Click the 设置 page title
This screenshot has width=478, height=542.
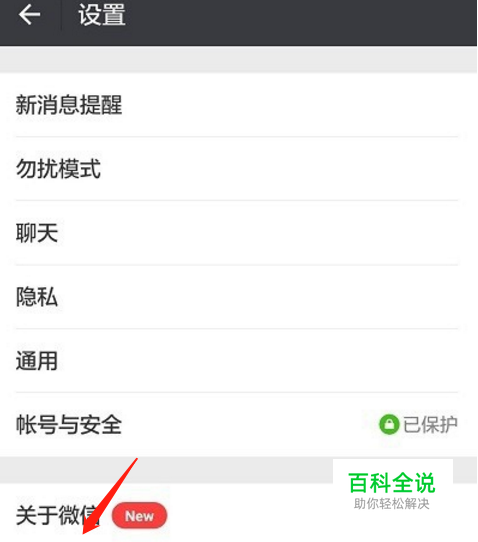[102, 15]
